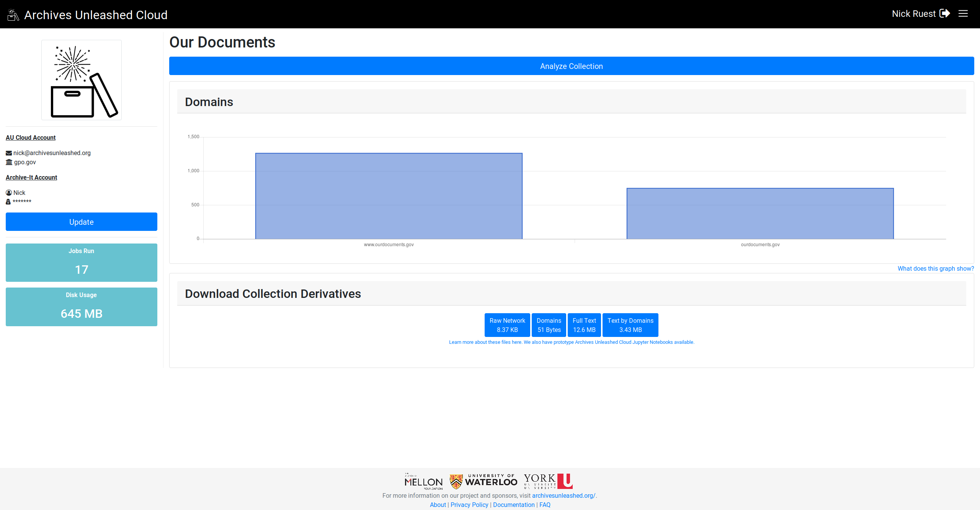
Task: Open the 'Learn more about these files here' link
Action: pyautogui.click(x=485, y=342)
